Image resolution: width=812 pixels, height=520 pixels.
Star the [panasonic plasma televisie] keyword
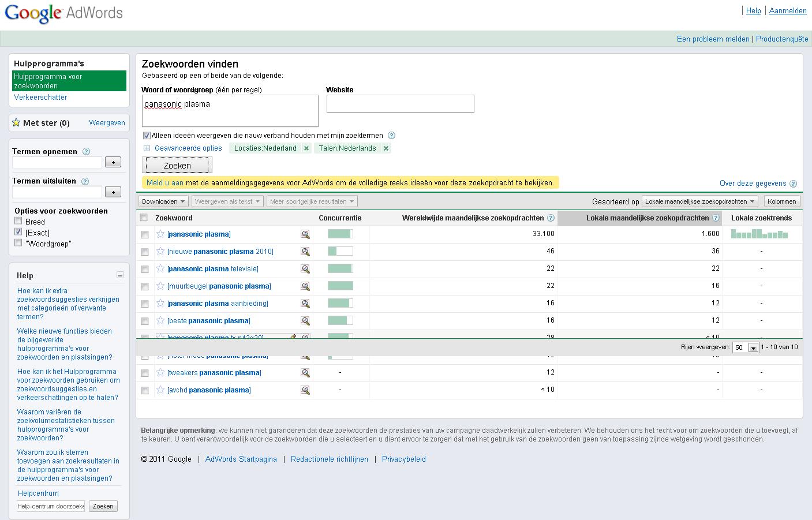point(160,269)
